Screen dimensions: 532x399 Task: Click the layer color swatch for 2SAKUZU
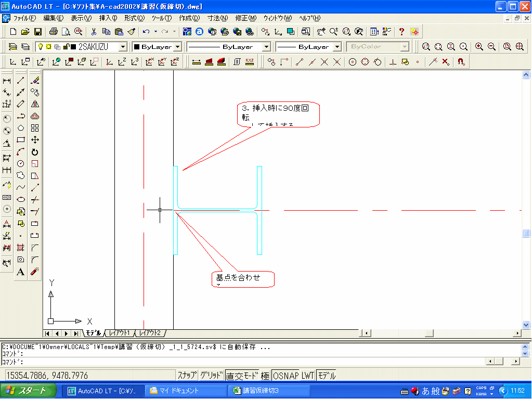pyautogui.click(x=73, y=47)
